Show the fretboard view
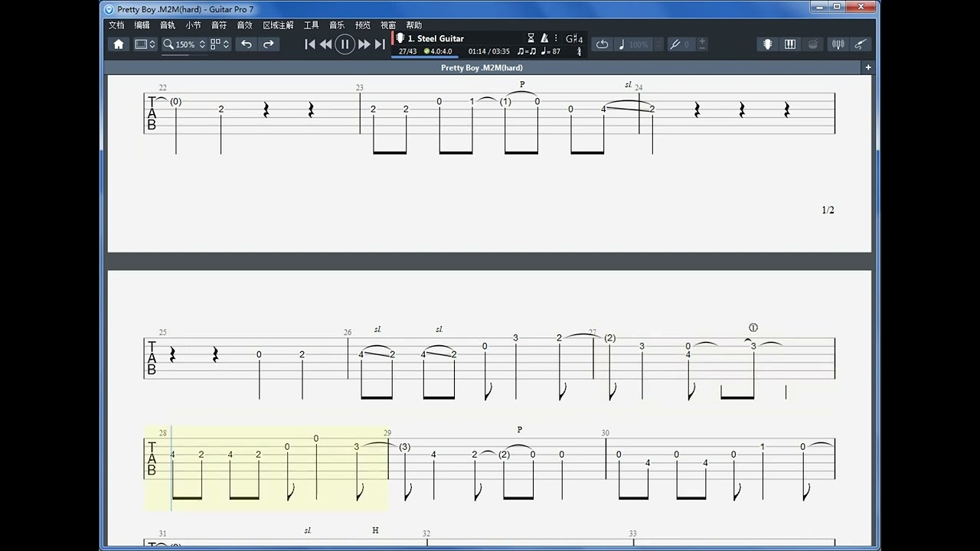This screenshot has height=551, width=980. click(767, 44)
